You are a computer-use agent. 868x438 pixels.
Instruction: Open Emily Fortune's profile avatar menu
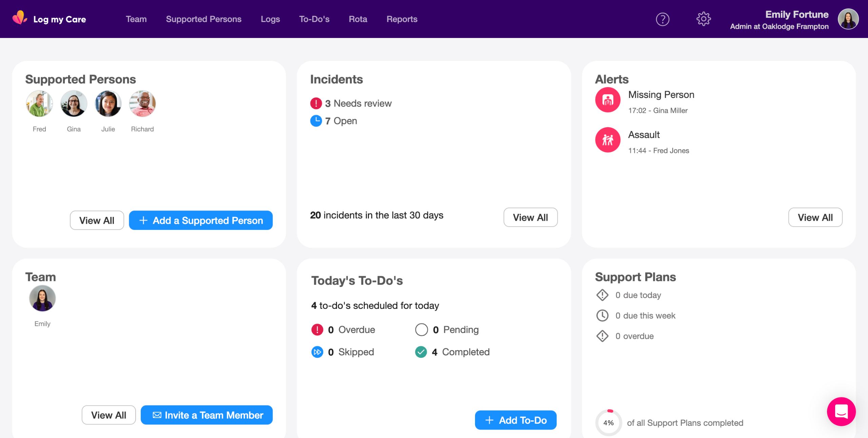click(848, 19)
